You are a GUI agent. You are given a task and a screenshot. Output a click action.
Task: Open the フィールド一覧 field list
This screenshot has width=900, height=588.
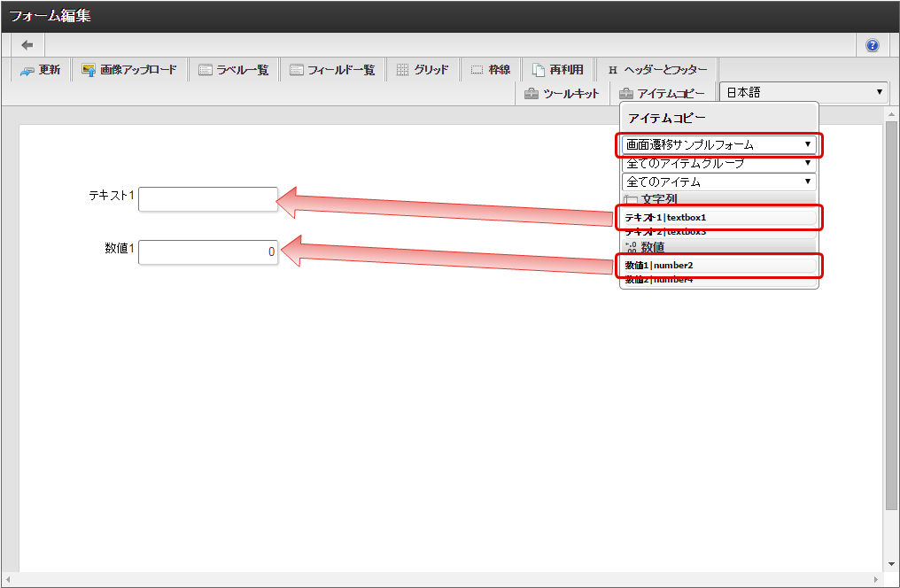332,70
